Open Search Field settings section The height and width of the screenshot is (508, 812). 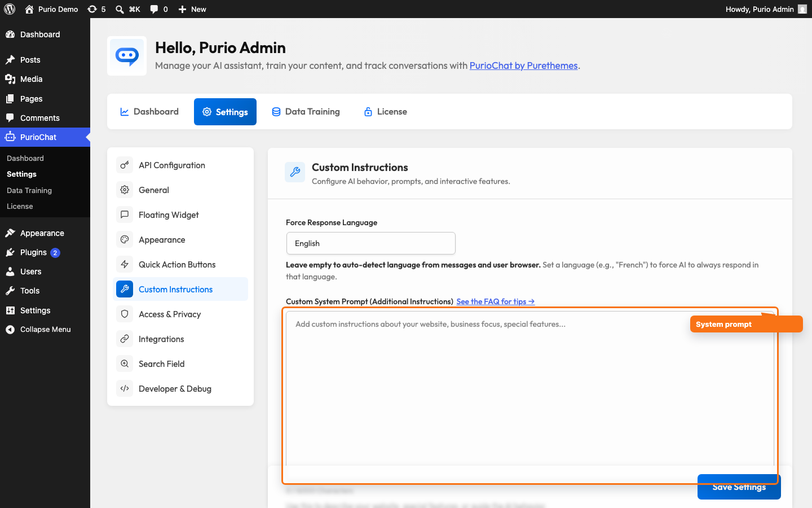click(180, 364)
